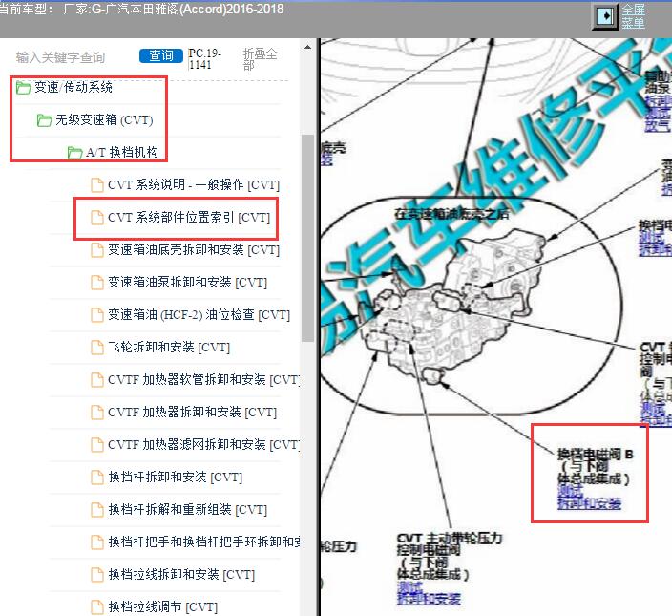The height and width of the screenshot is (616, 672).
Task: Click file icon beside 变速箱油 (HCF-2) 油位检查
Action: point(97,314)
